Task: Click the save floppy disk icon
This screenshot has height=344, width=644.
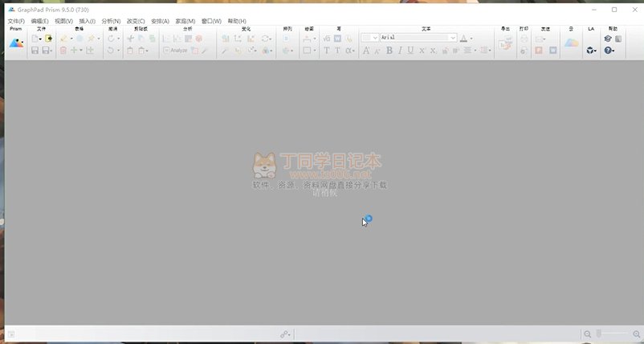Action: pyautogui.click(x=35, y=51)
